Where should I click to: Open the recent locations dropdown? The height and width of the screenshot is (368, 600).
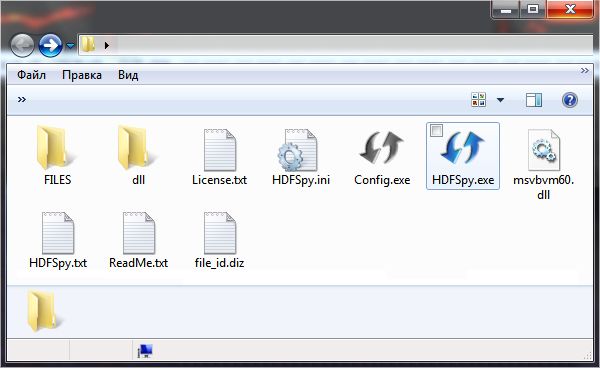click(70, 46)
